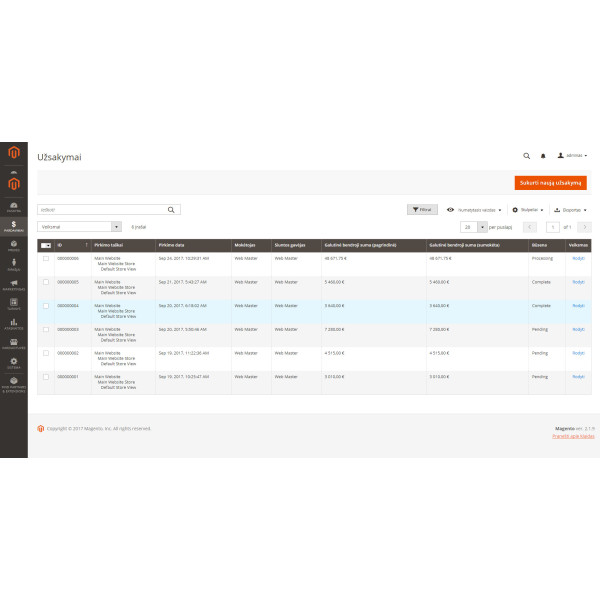The image size is (600, 600).
Task: Sort orders by the ID arrow
Action: 86,245
